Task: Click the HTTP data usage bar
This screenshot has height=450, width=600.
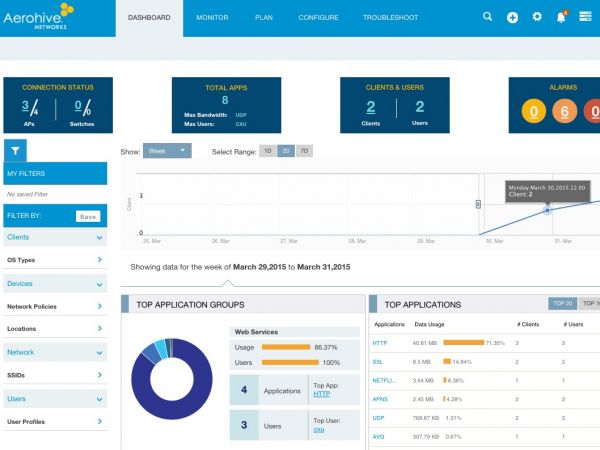Action: [463, 342]
